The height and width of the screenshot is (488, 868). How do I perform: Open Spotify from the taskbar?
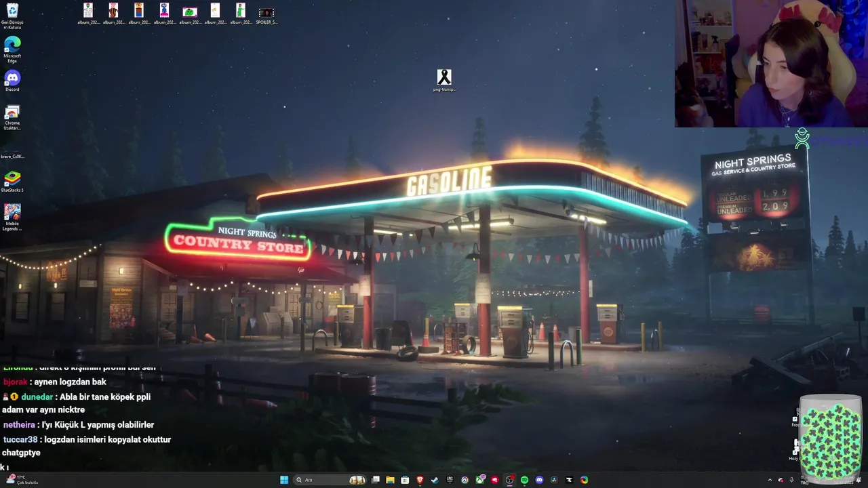coord(524,480)
